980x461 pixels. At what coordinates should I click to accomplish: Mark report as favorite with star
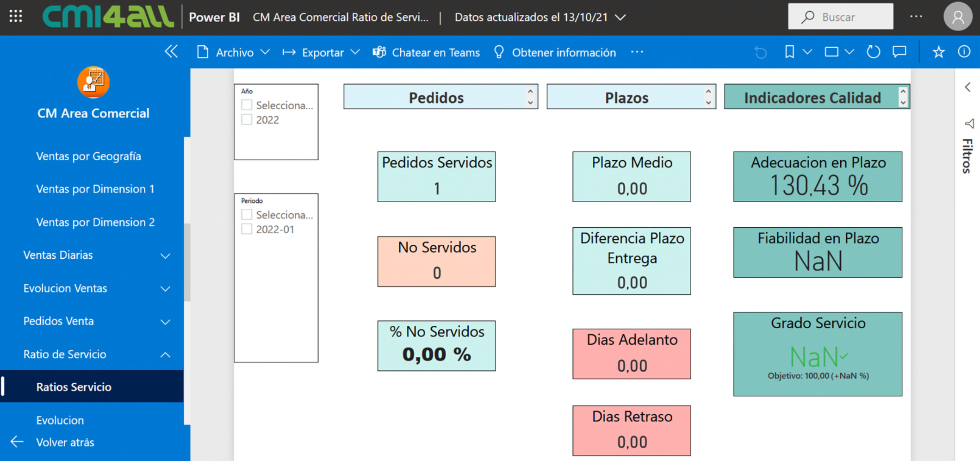tap(938, 52)
